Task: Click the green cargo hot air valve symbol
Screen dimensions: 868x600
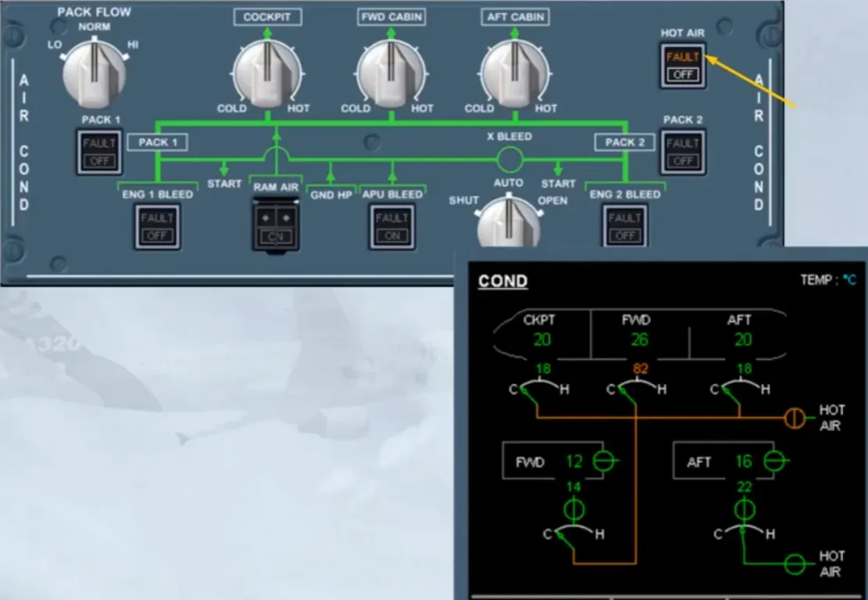Action: pyautogui.click(x=795, y=564)
